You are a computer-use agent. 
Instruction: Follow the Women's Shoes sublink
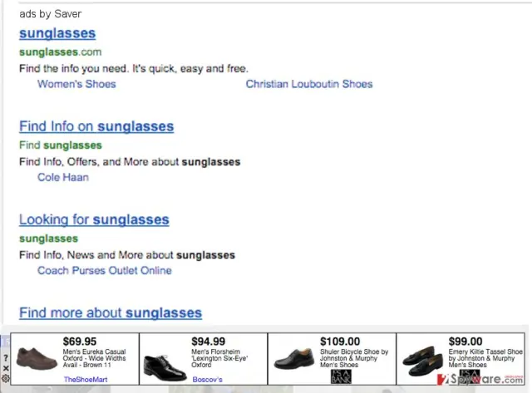(x=76, y=84)
